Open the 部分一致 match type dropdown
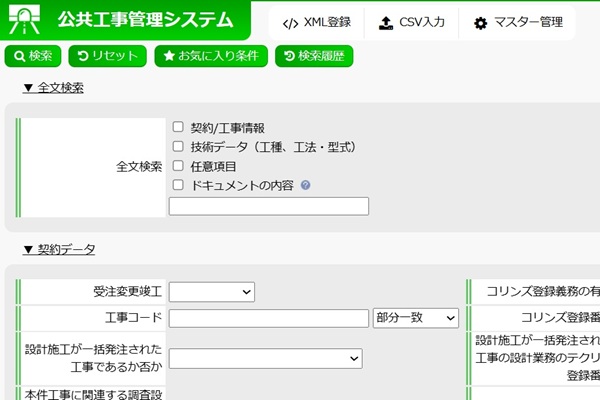Viewport: 600px width, 400px height. 415,317
